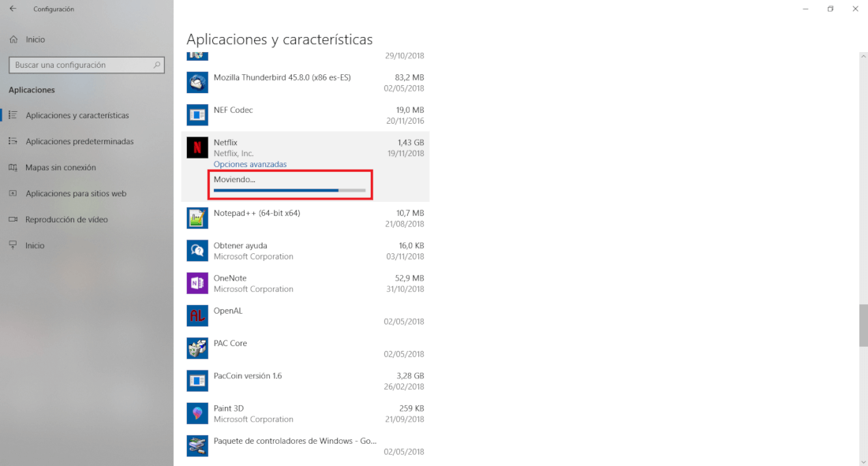The height and width of the screenshot is (466, 868).
Task: Select the Notepad++ (64-bit x64) entry
Action: point(305,218)
